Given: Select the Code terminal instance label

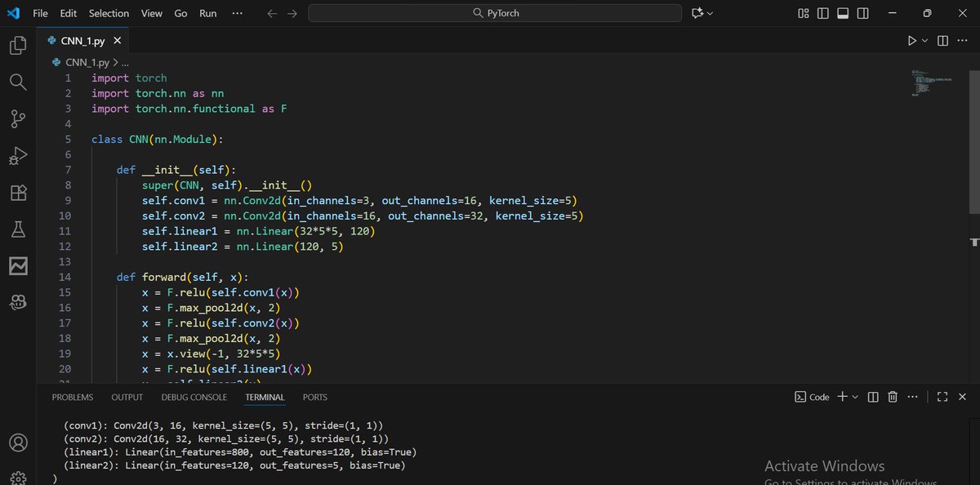Looking at the screenshot, I should pyautogui.click(x=813, y=397).
